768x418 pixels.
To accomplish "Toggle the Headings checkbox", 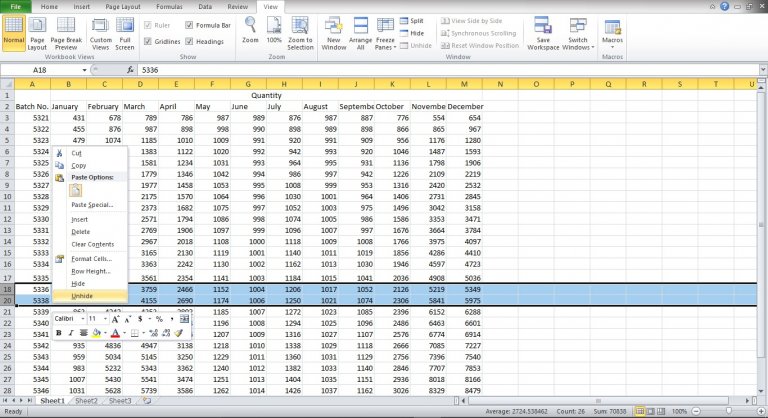I will point(189,41).
